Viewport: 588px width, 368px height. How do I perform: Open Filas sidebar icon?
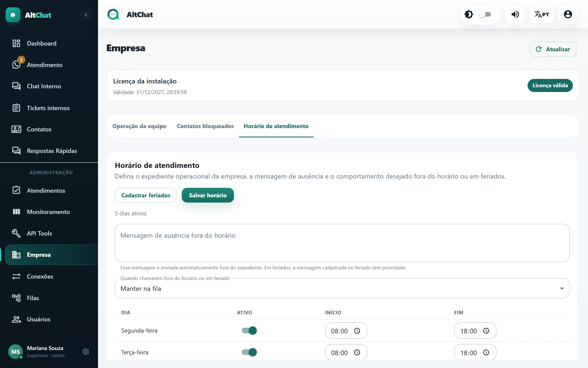(x=16, y=298)
